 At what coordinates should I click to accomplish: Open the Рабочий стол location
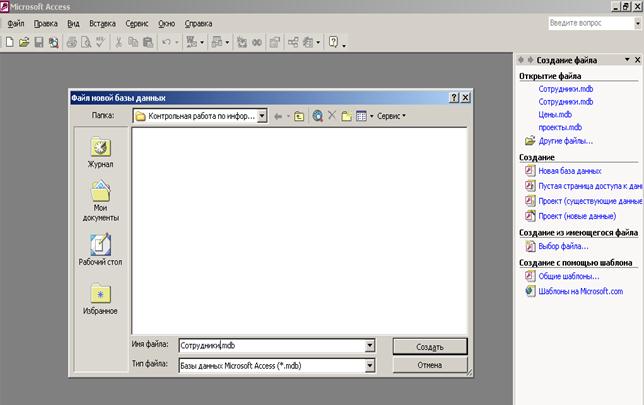point(100,250)
